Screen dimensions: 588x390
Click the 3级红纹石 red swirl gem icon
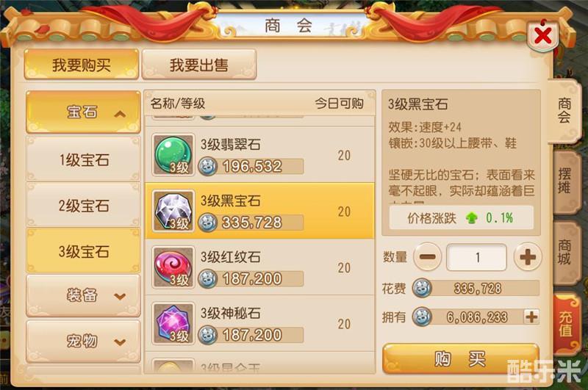[173, 267]
